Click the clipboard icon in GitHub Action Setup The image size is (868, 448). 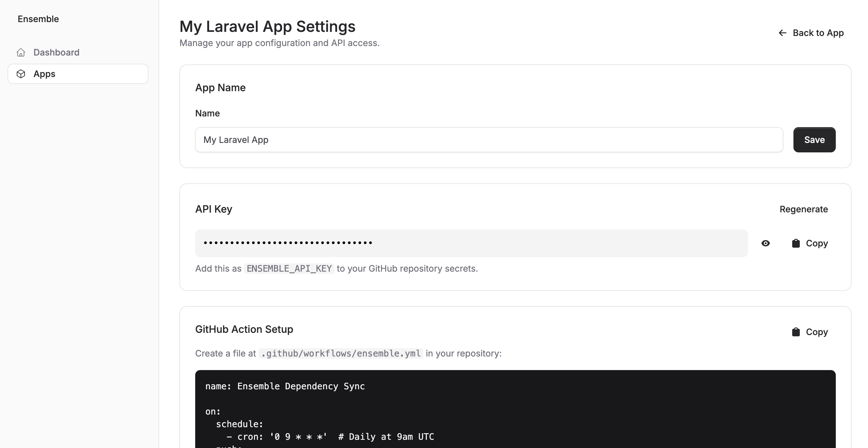pos(796,332)
